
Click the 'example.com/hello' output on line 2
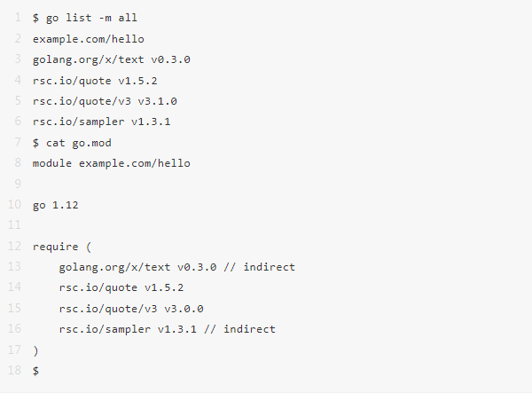click(89, 39)
